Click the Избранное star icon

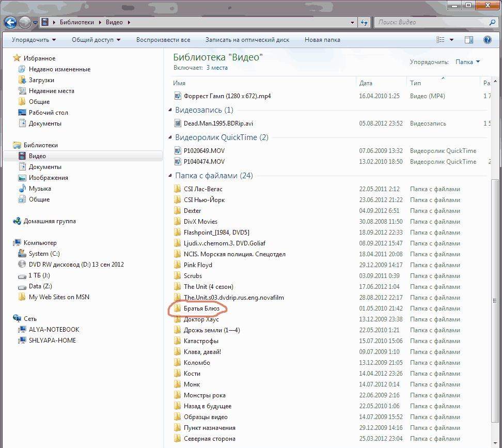click(x=17, y=58)
